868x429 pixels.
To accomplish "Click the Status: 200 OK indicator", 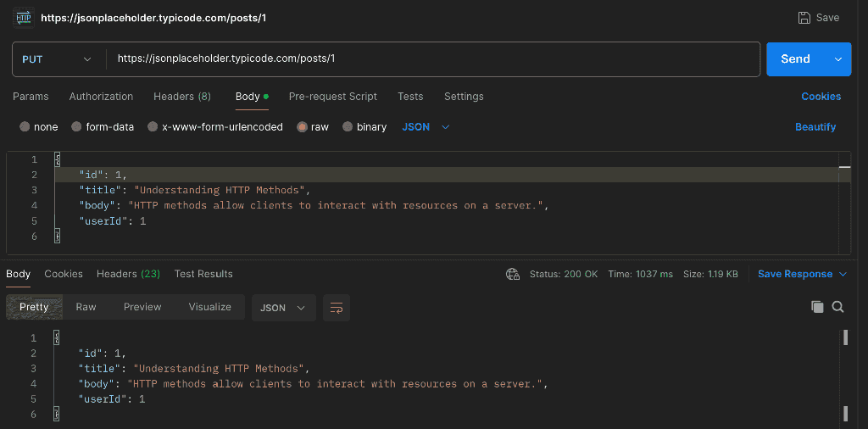I will 564,274.
